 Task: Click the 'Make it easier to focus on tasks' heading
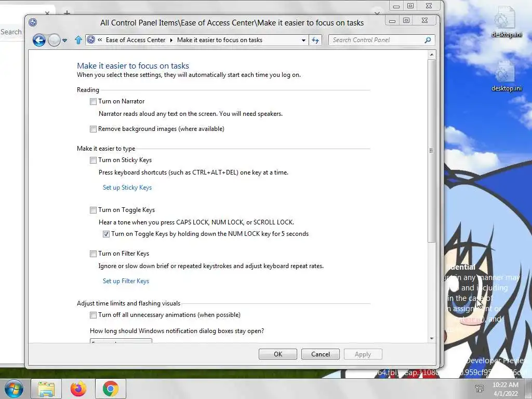pyautogui.click(x=133, y=66)
